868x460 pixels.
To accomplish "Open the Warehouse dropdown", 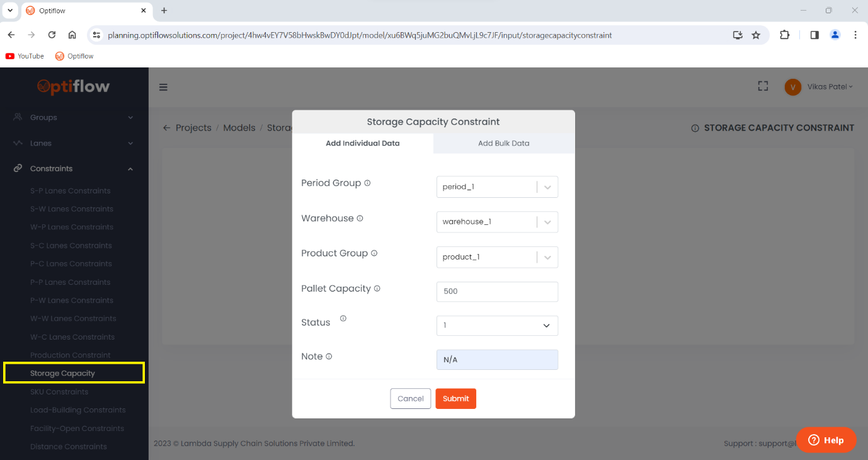I will coord(547,222).
